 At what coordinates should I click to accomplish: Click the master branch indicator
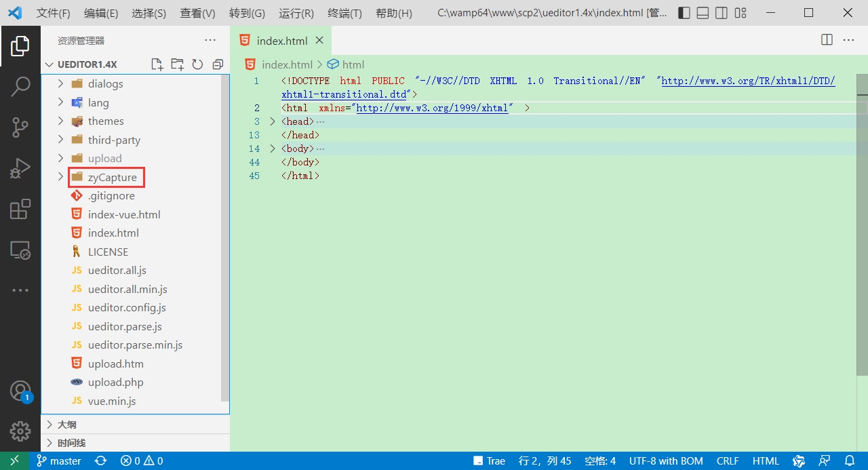[x=59, y=461]
